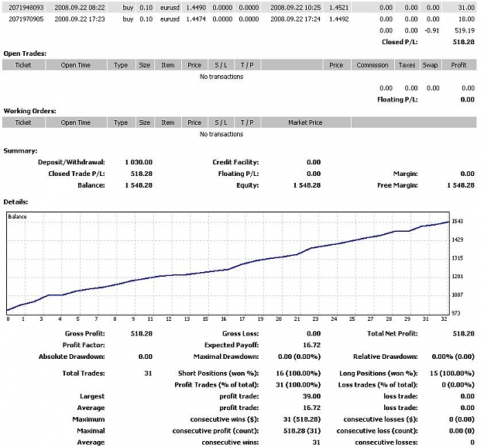Click the Expected Payoff label
Viewport: 484px width, 448px height.
(x=232, y=345)
